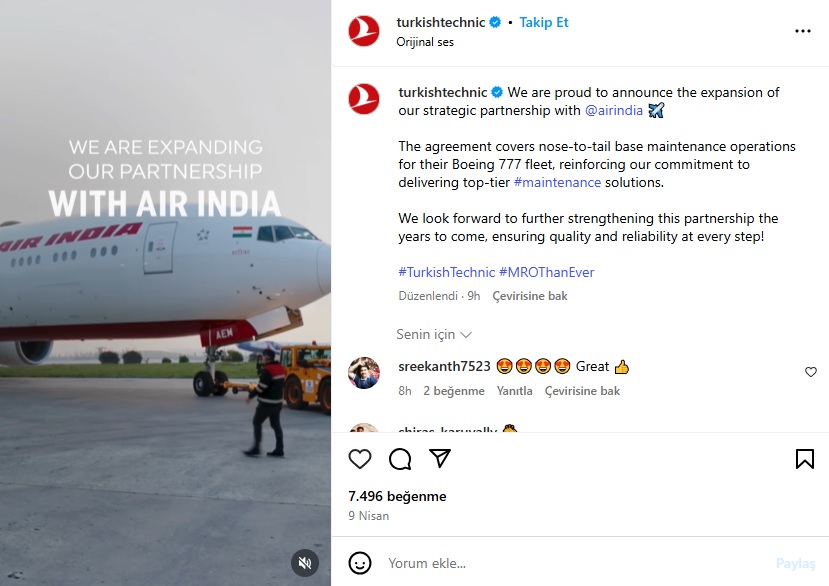This screenshot has width=829, height=586.
Task: Open the #MROThanEver hashtag
Action: point(547,272)
